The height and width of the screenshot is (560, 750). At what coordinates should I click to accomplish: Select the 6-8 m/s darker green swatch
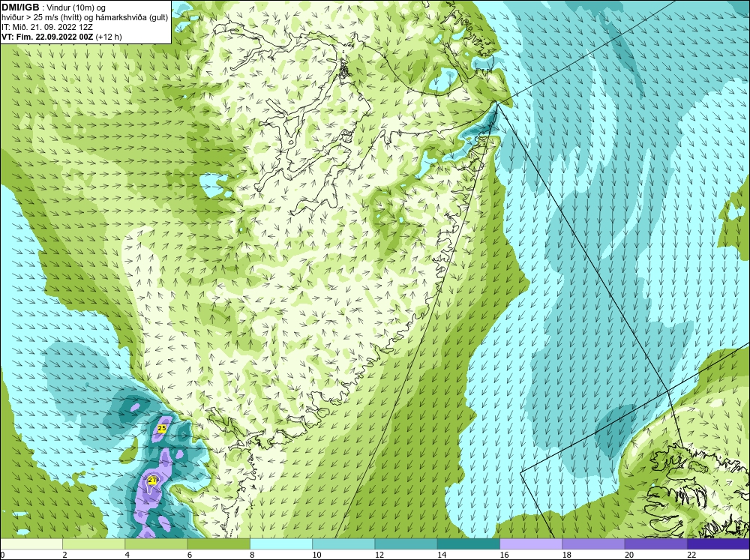click(x=218, y=544)
